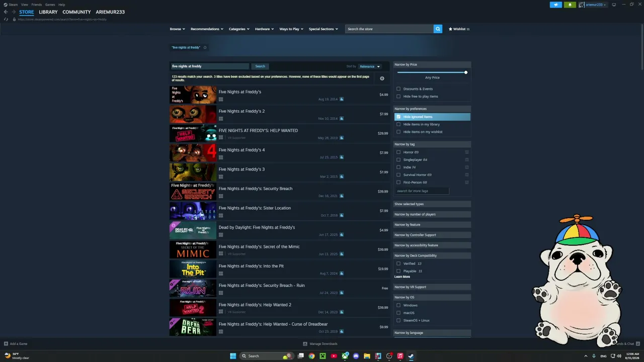Open the Sort by Relevance dropdown
Screen dimensions: 644x362
[370, 66]
